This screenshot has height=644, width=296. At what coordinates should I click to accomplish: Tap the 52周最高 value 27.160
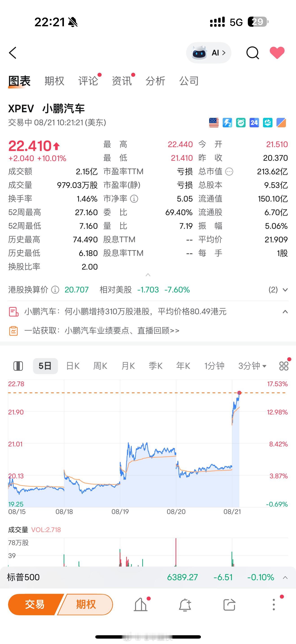(86, 212)
